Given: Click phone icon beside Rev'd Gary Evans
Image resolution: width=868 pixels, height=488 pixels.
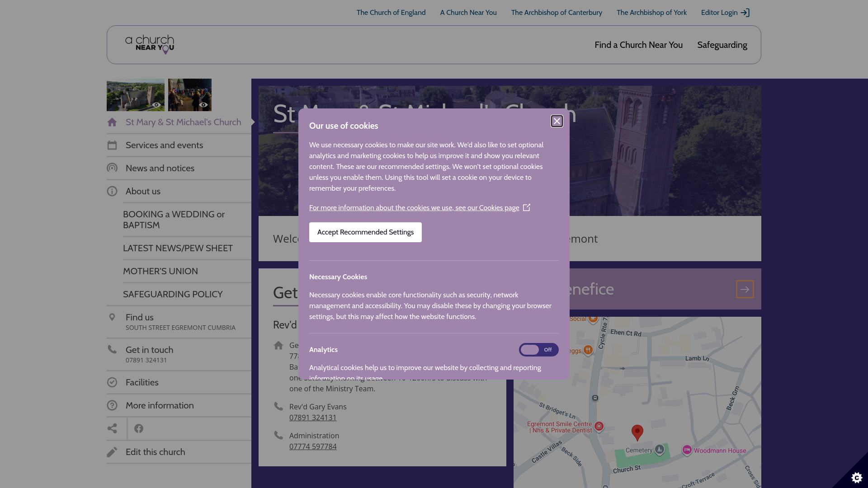Looking at the screenshot, I should click(278, 406).
